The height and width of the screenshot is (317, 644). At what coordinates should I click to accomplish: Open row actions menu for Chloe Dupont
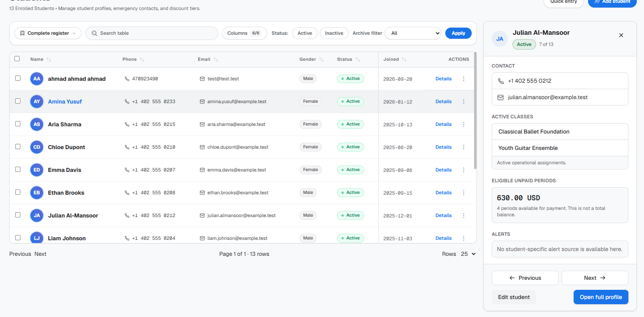[464, 147]
